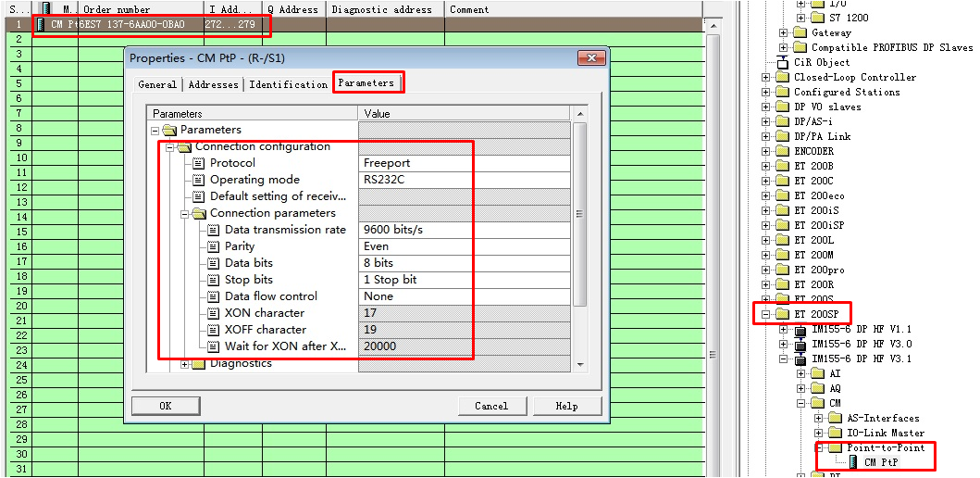Screen dimensions: 980x478
Task: Select the CiR Object catalog icon
Action: (783, 62)
